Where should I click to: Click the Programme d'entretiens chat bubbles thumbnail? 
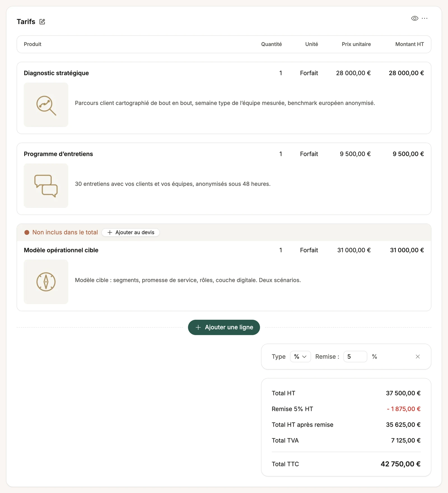[46, 186]
